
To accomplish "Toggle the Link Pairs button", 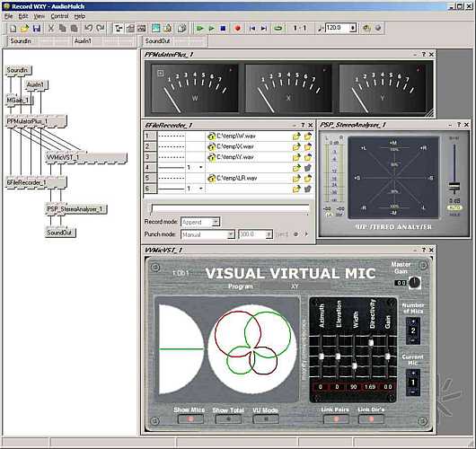I will tap(336, 419).
